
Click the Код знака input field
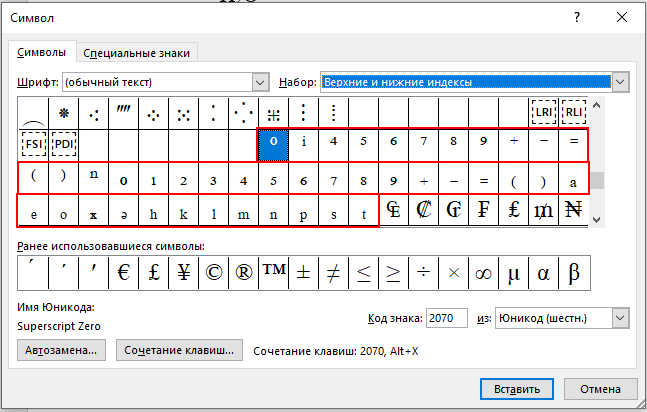[446, 318]
